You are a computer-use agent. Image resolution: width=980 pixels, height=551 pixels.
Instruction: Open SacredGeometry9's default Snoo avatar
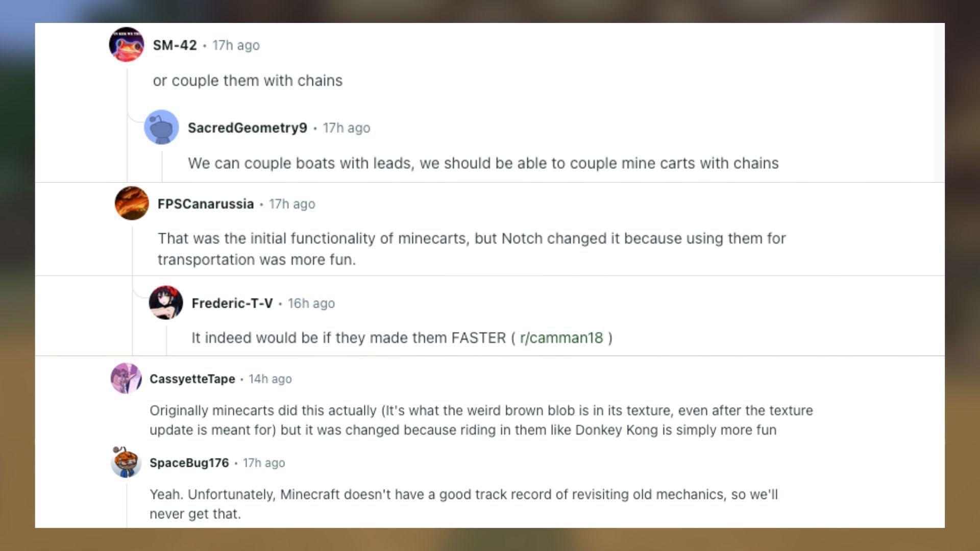[x=161, y=127]
